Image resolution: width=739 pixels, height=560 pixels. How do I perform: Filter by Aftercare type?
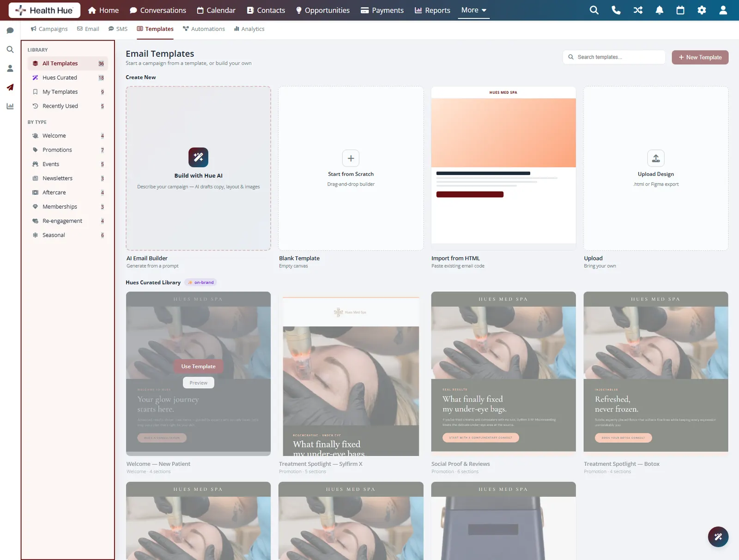(68, 193)
